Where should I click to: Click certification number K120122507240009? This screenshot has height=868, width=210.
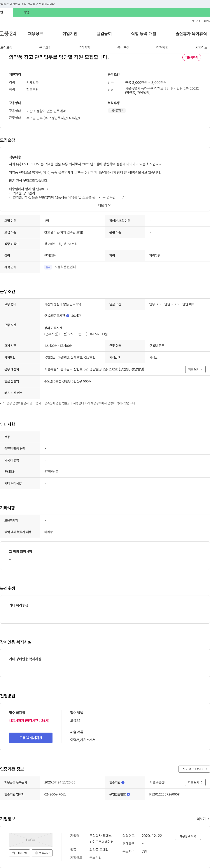[164, 794]
